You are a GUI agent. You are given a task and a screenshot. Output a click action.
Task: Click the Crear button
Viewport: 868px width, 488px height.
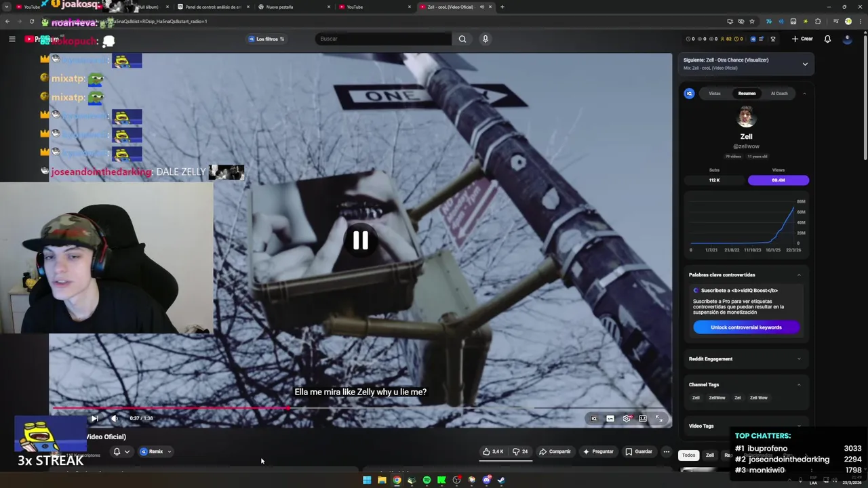pyautogui.click(x=802, y=39)
